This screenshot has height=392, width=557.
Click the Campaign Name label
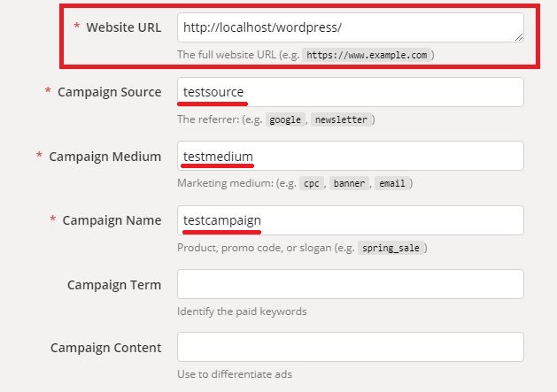[112, 220]
